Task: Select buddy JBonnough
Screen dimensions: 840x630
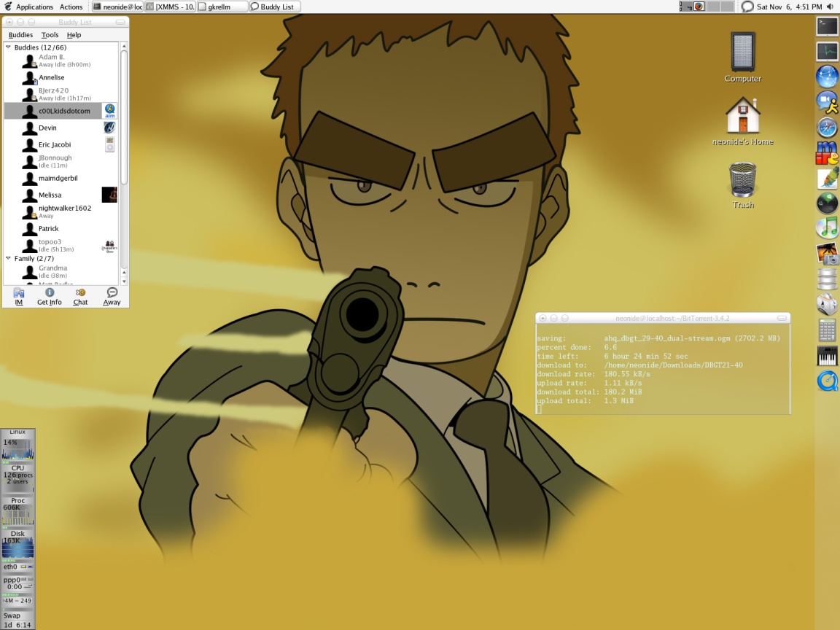Action: (x=61, y=161)
